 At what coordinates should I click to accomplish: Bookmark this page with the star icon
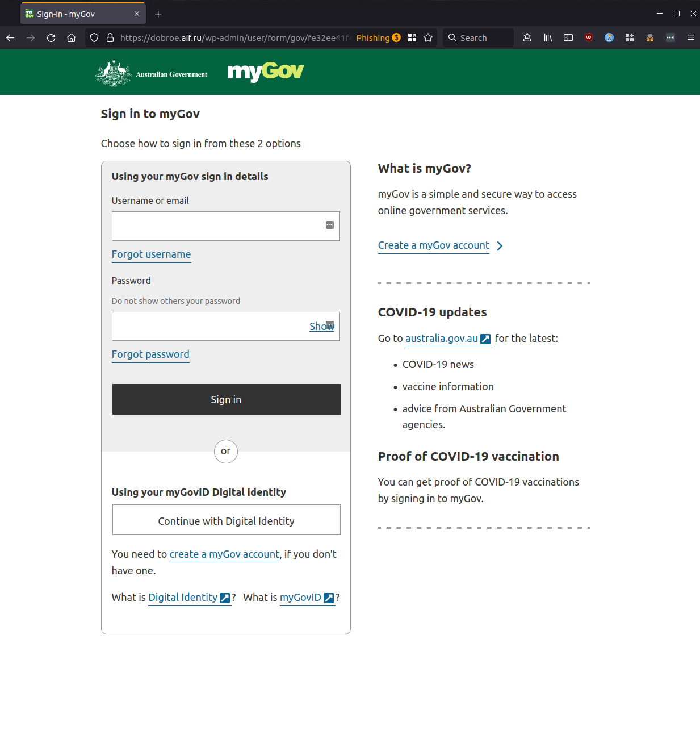pyautogui.click(x=427, y=37)
